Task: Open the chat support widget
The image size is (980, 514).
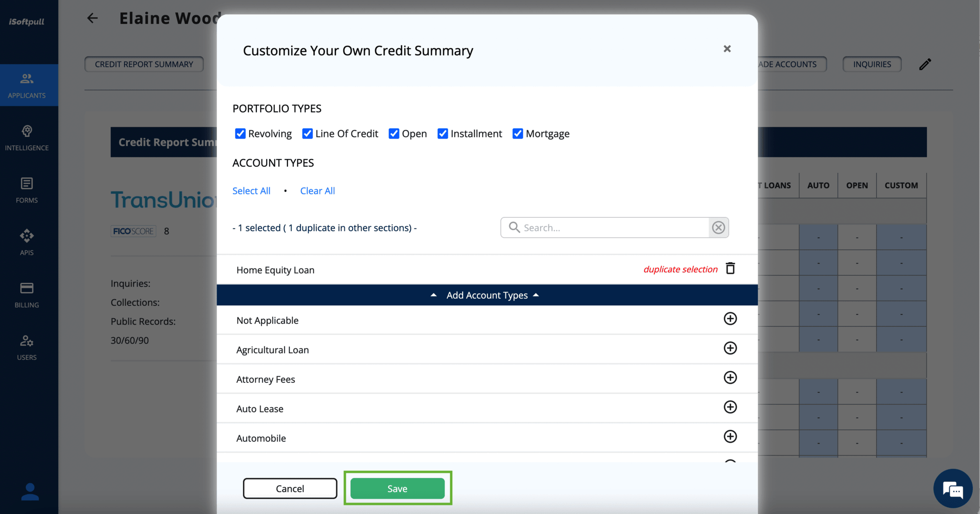Action: coord(952,489)
